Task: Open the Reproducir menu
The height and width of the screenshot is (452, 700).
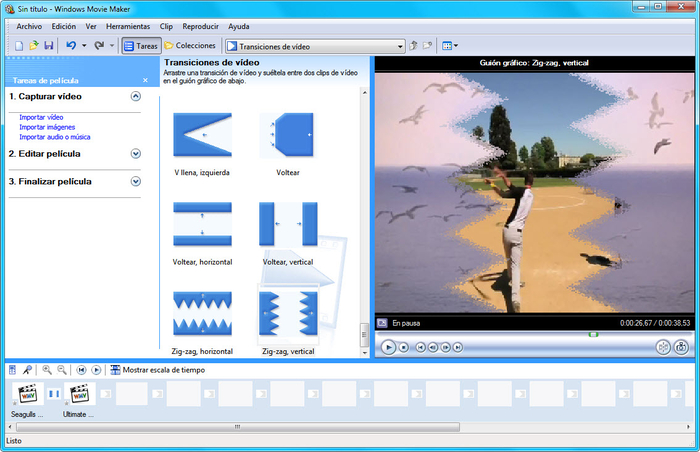Action: (200, 26)
